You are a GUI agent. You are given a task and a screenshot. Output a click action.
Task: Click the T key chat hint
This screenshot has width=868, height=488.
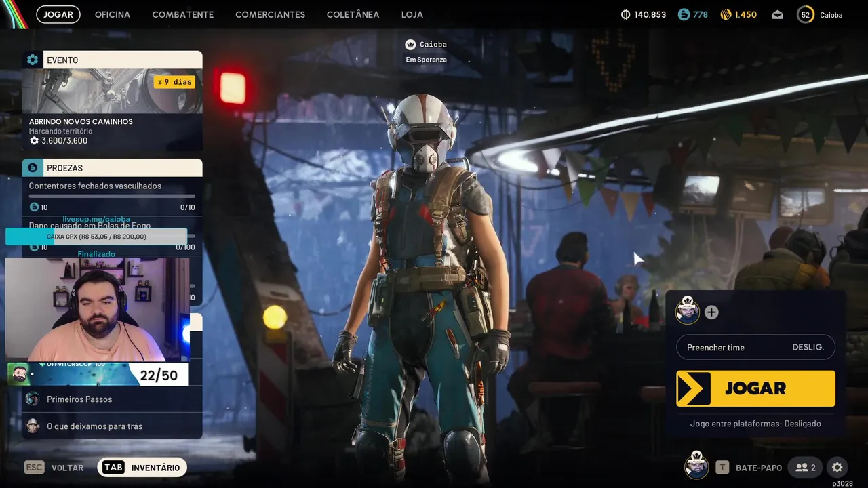[x=723, y=468]
